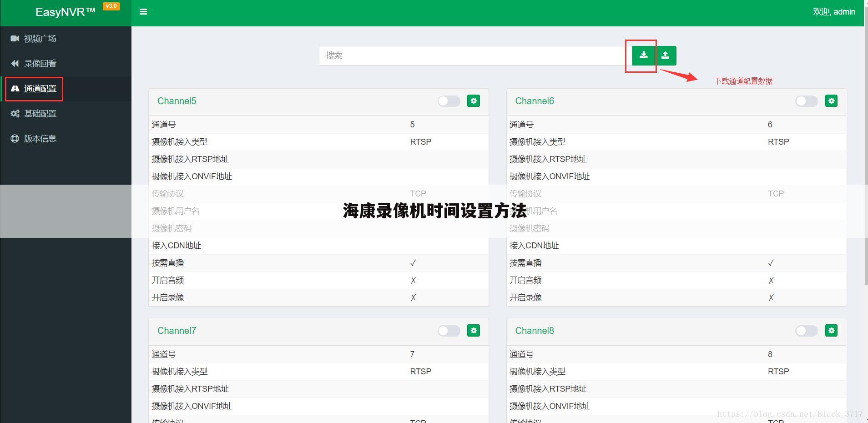Click the Channel7 title

(177, 331)
